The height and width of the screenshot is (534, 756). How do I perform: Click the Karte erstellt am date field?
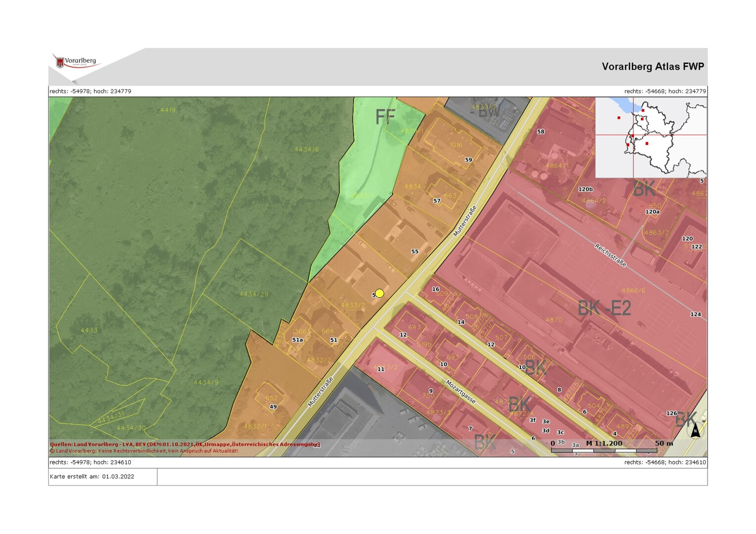click(x=92, y=477)
